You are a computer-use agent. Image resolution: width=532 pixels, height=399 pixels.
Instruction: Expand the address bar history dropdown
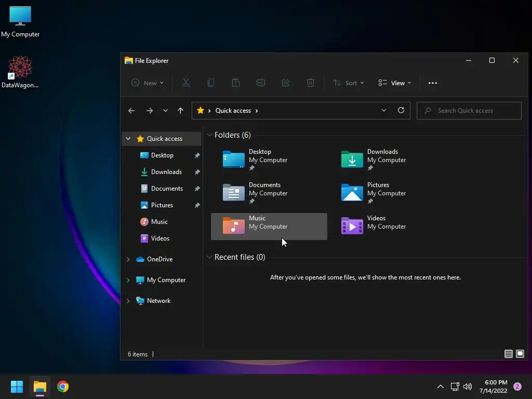coord(384,110)
